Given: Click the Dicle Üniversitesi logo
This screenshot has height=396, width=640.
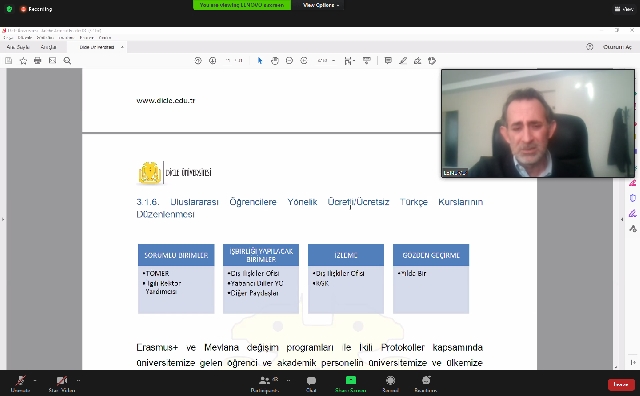Looking at the screenshot, I should point(174,173).
